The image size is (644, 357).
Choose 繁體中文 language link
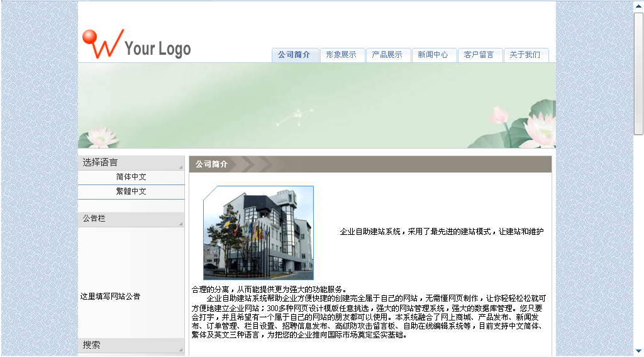(x=131, y=191)
